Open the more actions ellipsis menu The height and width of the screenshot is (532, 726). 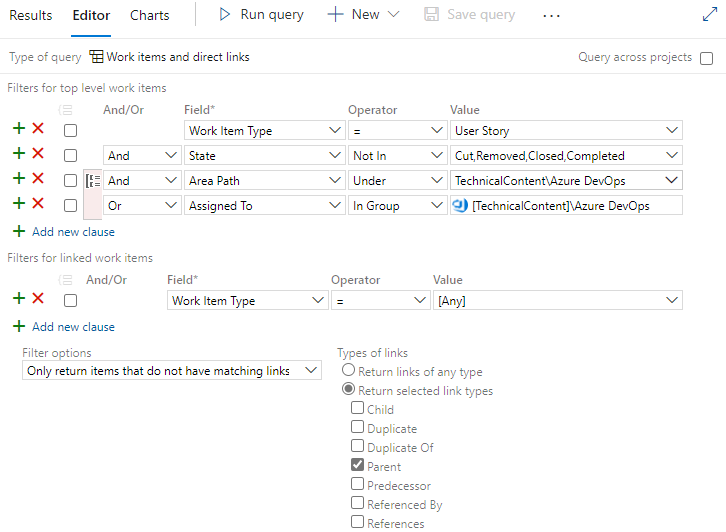(551, 16)
